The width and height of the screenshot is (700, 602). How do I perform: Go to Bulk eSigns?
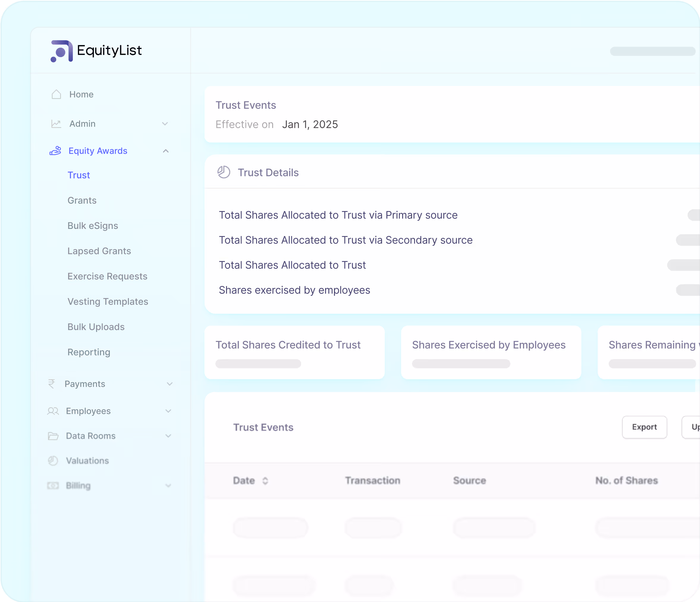pyautogui.click(x=93, y=226)
